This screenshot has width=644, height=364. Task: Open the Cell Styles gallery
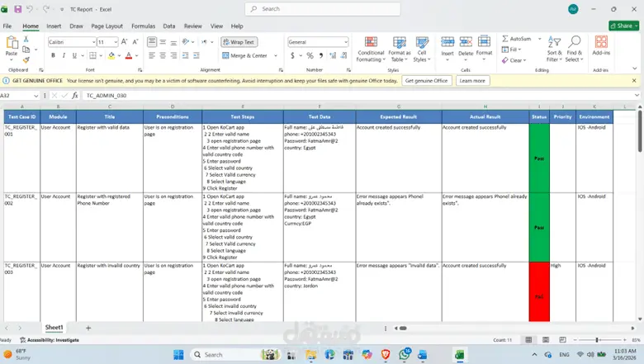tap(422, 49)
